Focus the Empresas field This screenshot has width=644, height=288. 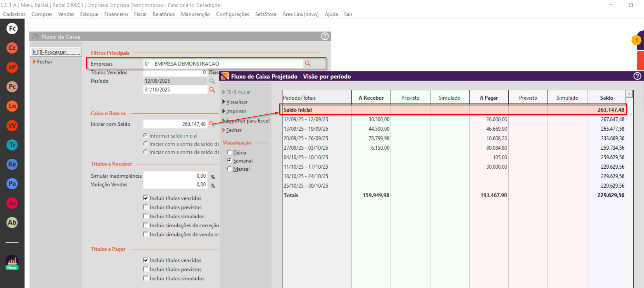pos(223,63)
